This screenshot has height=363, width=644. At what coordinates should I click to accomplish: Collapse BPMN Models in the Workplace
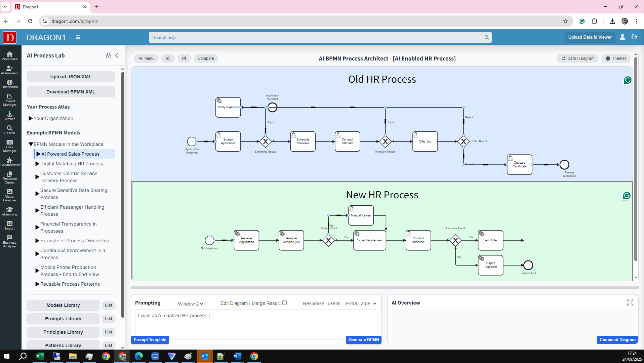31,144
